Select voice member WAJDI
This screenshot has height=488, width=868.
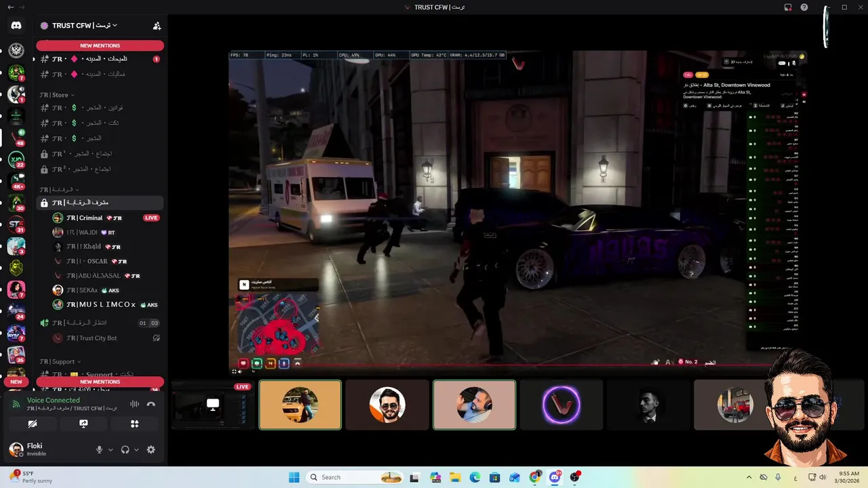105,232
